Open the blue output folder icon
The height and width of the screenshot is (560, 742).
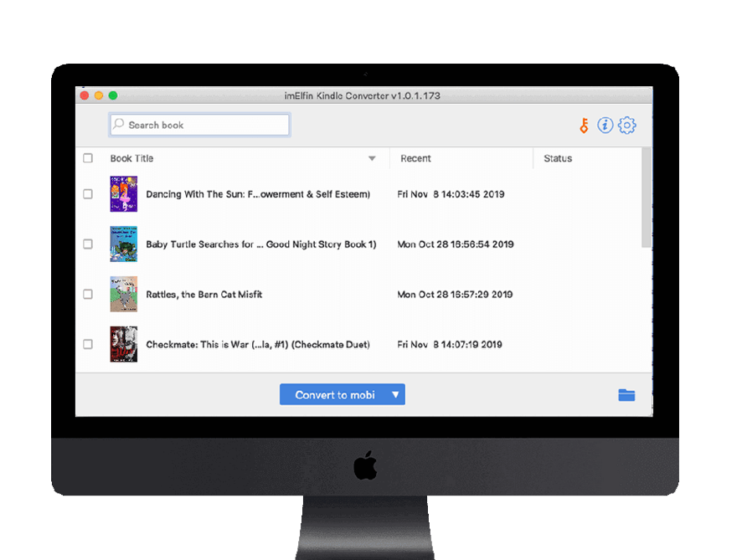[626, 395]
